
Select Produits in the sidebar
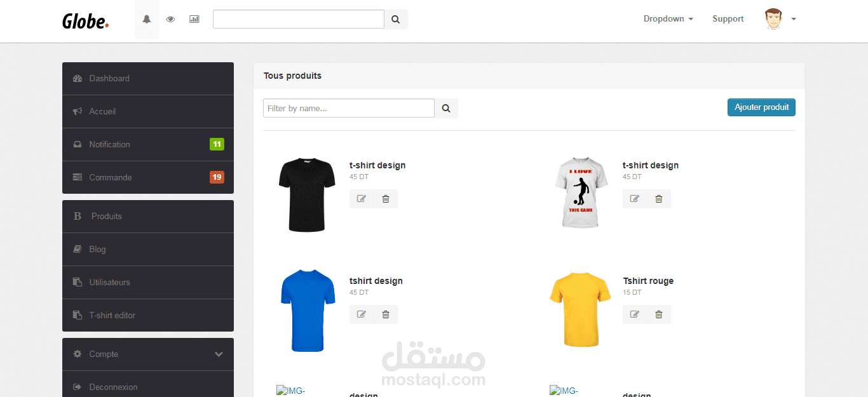coord(148,217)
